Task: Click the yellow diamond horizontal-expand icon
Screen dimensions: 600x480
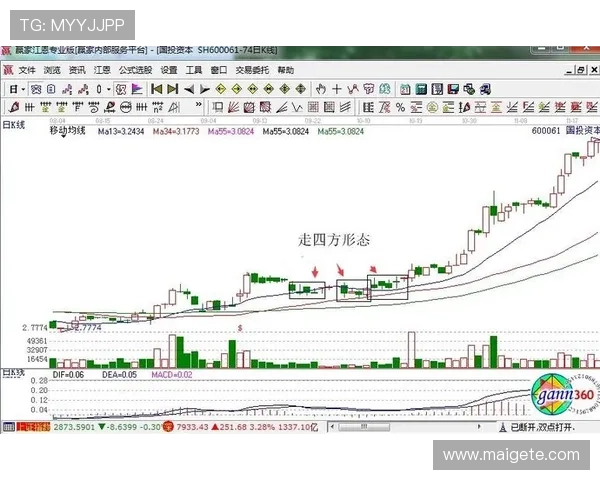Action: pyautogui.click(x=253, y=90)
